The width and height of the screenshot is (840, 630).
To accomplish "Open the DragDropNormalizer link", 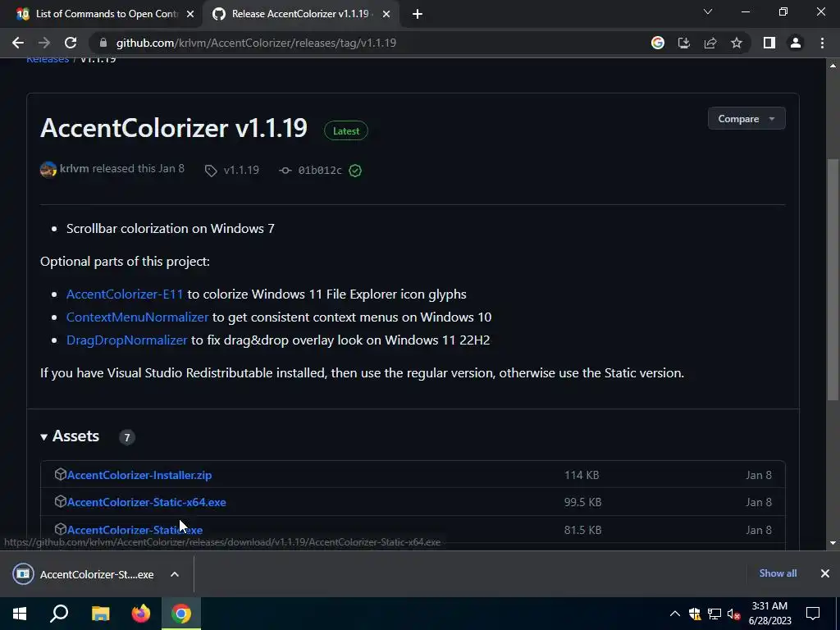I will (127, 340).
